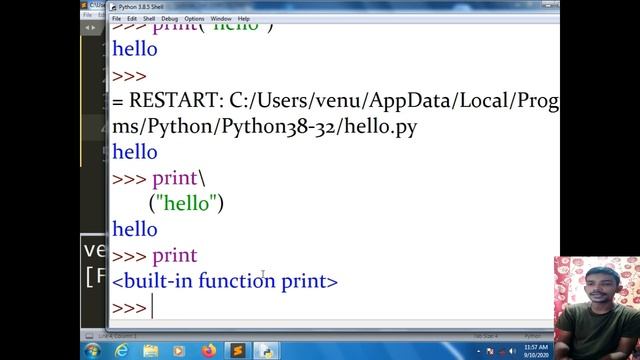Click the hello.py path text line
This screenshot has width=640, height=360.
(x=264, y=127)
